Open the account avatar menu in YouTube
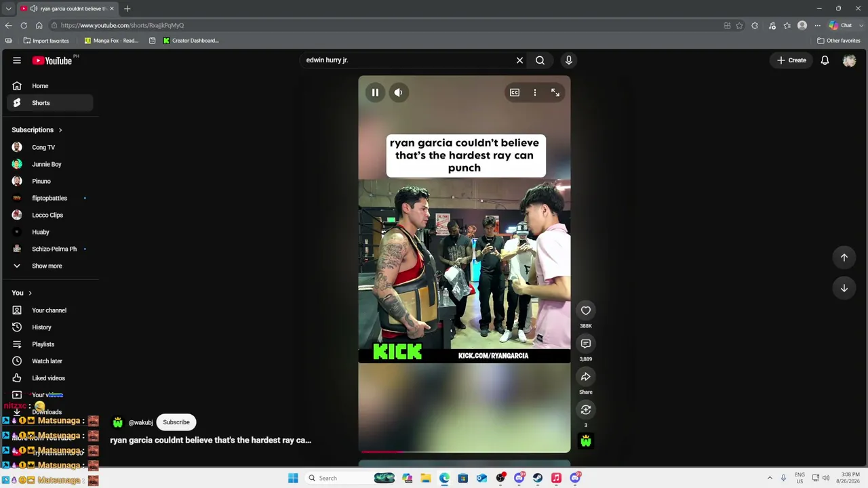Image resolution: width=868 pixels, height=488 pixels. click(x=849, y=60)
